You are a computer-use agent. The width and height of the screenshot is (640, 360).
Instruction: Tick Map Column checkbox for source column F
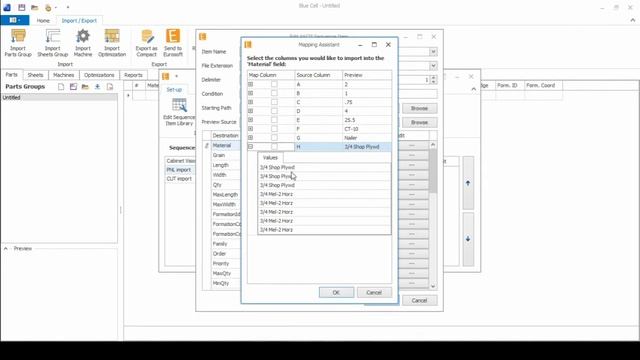274,129
